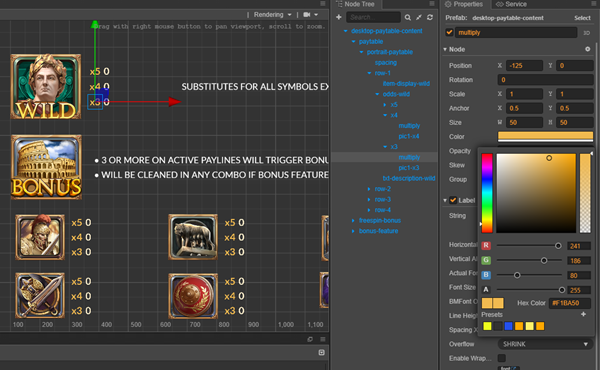Open the Node component gear settings

point(588,49)
